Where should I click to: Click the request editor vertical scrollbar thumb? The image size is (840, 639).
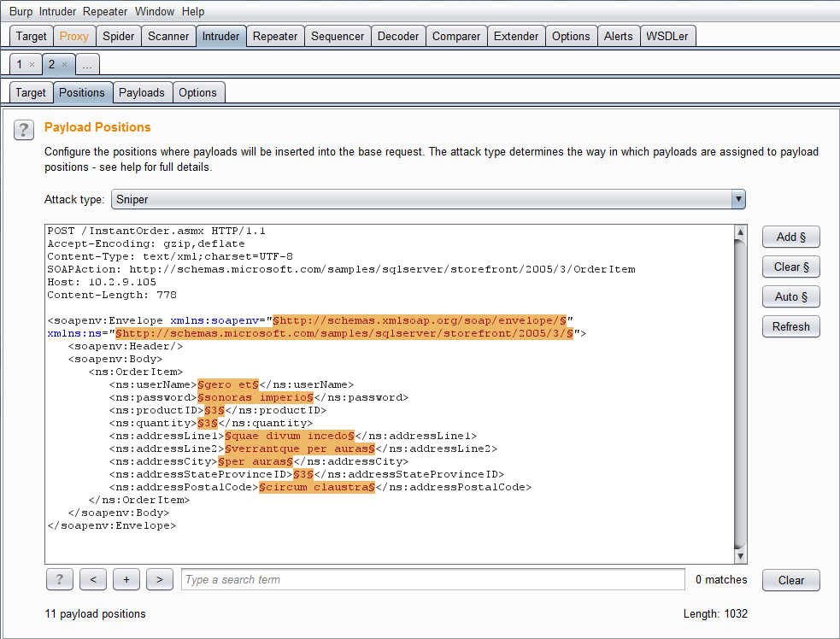tap(740, 394)
